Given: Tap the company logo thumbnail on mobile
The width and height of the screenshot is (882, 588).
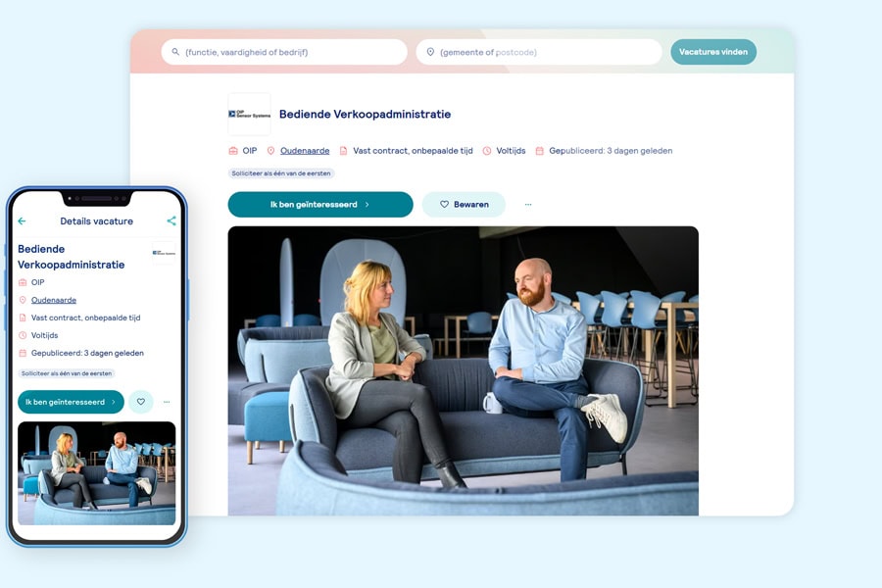Looking at the screenshot, I should point(164,253).
